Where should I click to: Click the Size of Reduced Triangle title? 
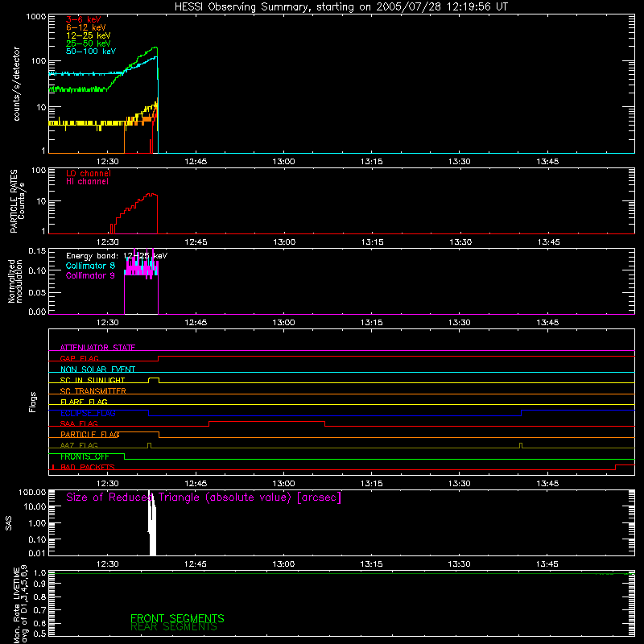click(204, 497)
